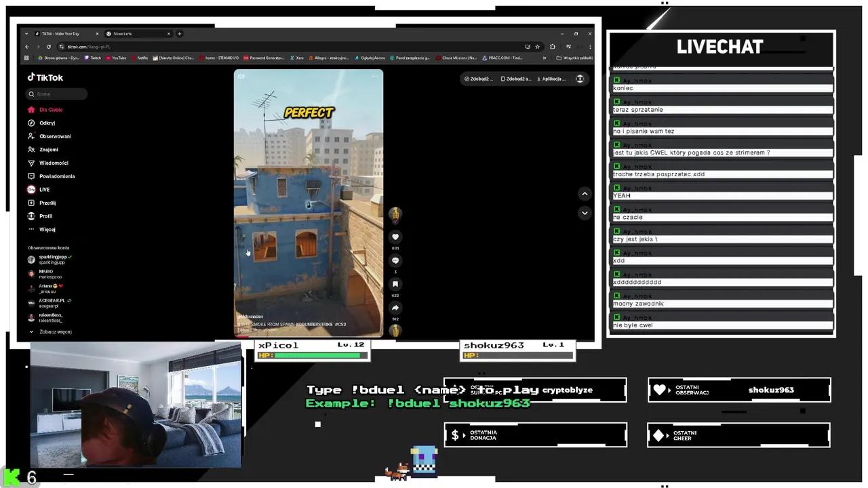Image resolution: width=868 pixels, height=488 pixels.
Task: Open the YouTube bookmark
Action: [116, 58]
